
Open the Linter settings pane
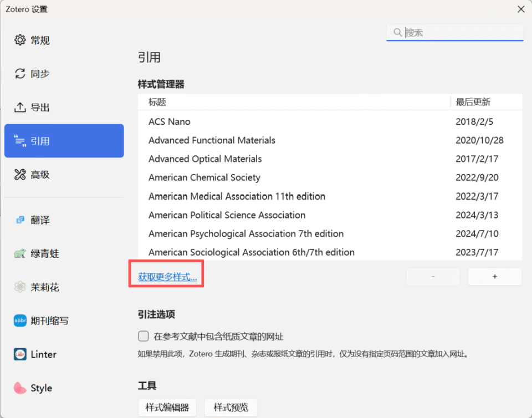(64, 354)
